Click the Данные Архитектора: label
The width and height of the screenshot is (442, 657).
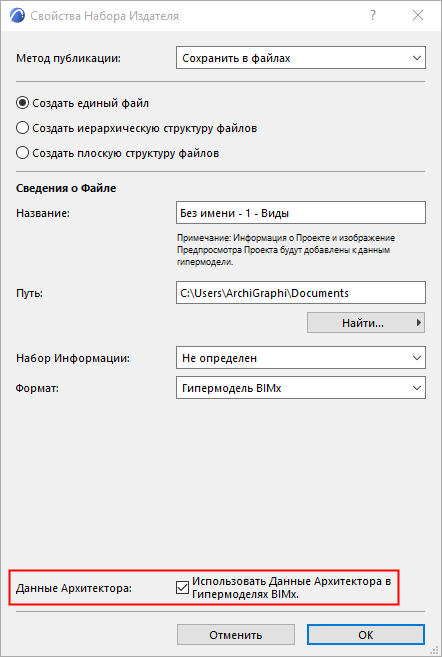(74, 588)
